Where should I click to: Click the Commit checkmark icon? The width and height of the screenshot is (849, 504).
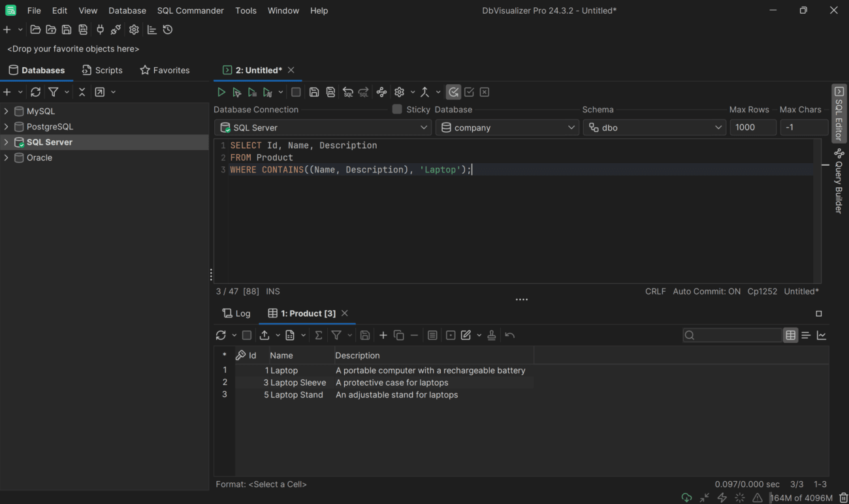pos(469,92)
